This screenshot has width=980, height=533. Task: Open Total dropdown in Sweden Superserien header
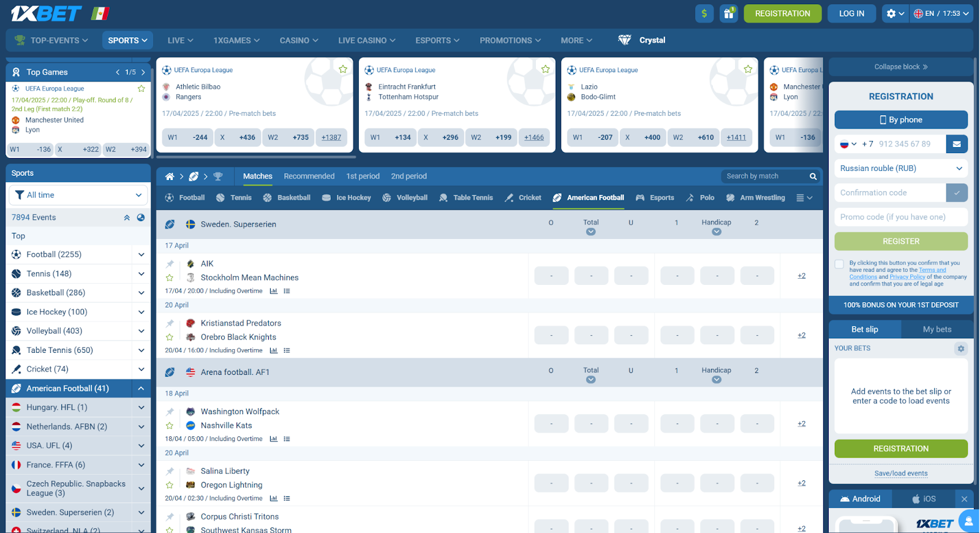point(590,232)
